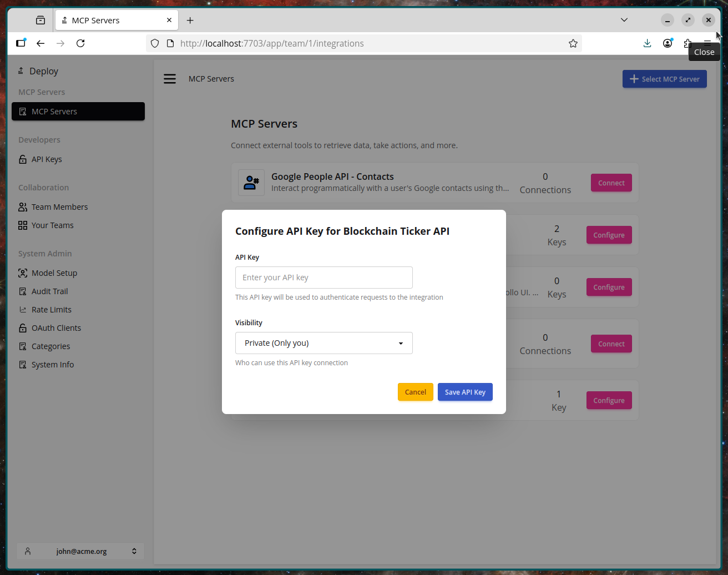
Task: Open the browser extensions puzzle icon
Action: [687, 43]
